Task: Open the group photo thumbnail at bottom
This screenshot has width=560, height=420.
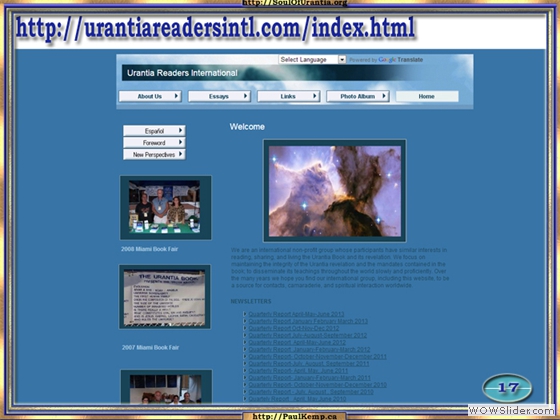Action: click(x=166, y=387)
